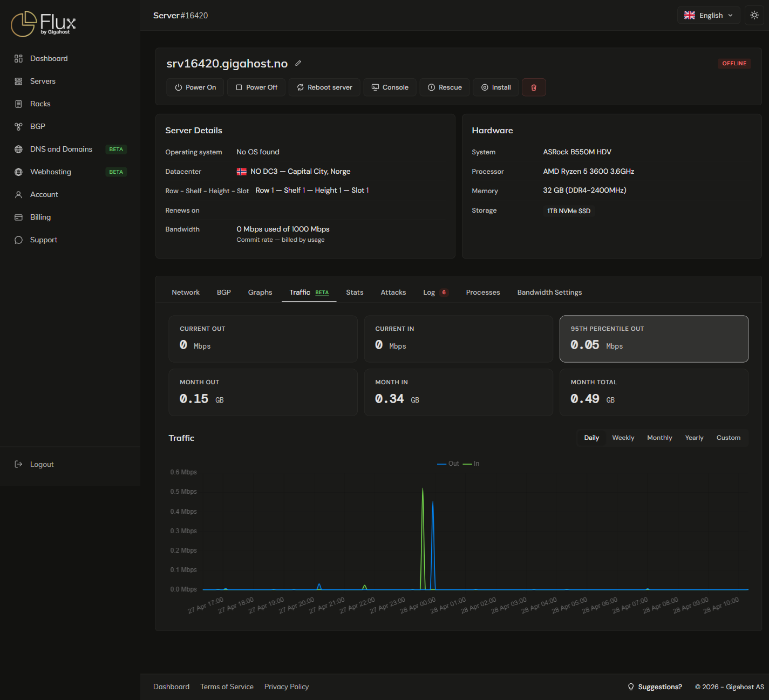Open the Privacy Policy link
This screenshot has height=700, width=769.
click(x=287, y=687)
